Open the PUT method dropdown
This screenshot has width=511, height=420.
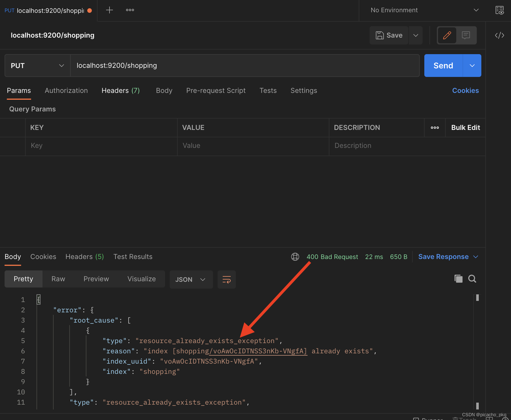pos(37,66)
